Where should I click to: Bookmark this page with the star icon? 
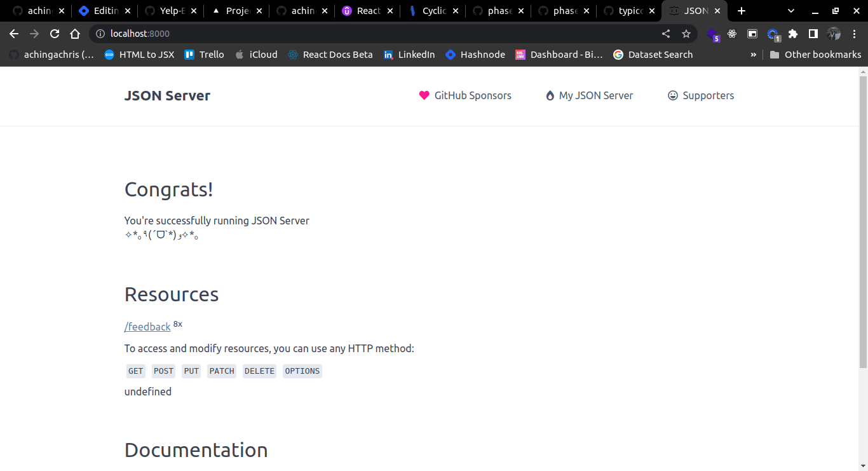(x=686, y=34)
